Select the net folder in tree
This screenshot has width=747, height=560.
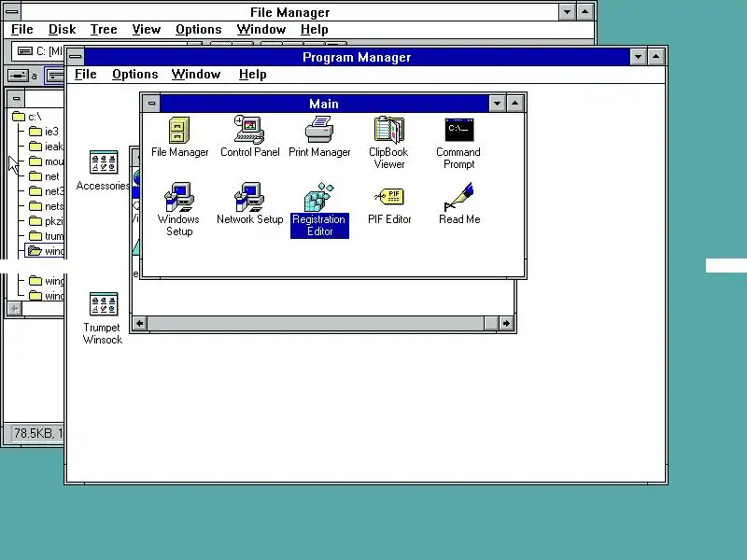click(44, 176)
